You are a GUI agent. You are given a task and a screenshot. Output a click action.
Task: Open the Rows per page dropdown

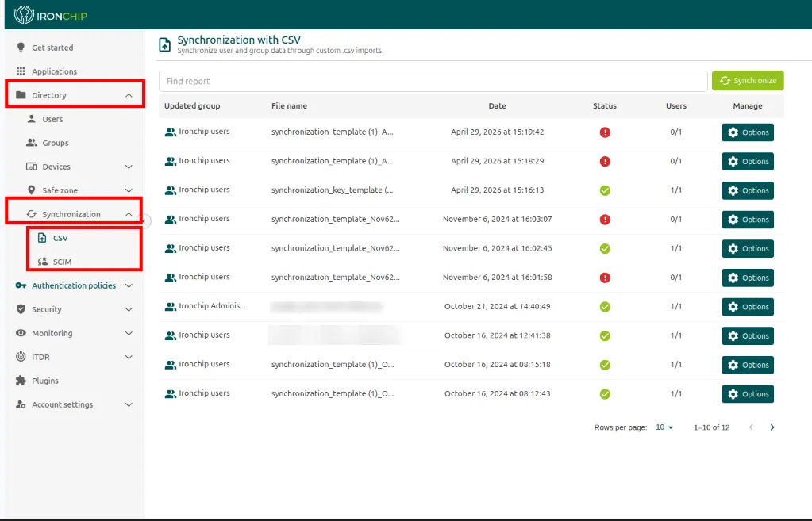664,427
